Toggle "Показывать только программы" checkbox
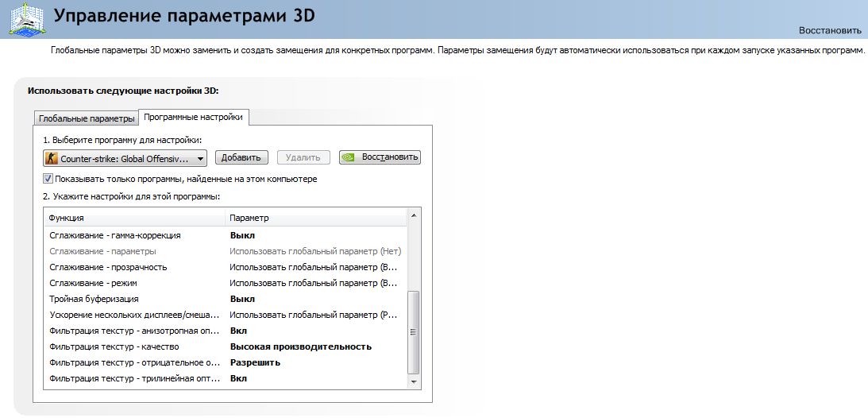Image resolution: width=868 pixels, height=418 pixels. coord(48,179)
